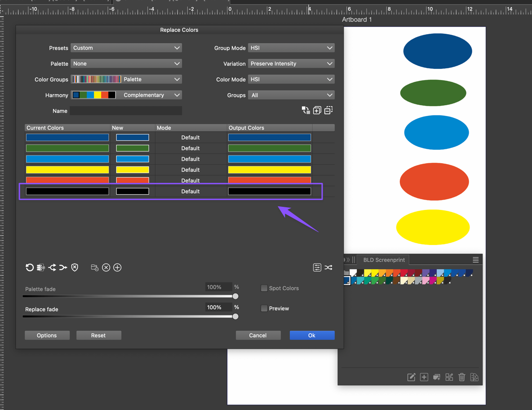Click the trash icon in BLD Screenprint panel
Image resolution: width=532 pixels, height=410 pixels.
pyautogui.click(x=461, y=377)
